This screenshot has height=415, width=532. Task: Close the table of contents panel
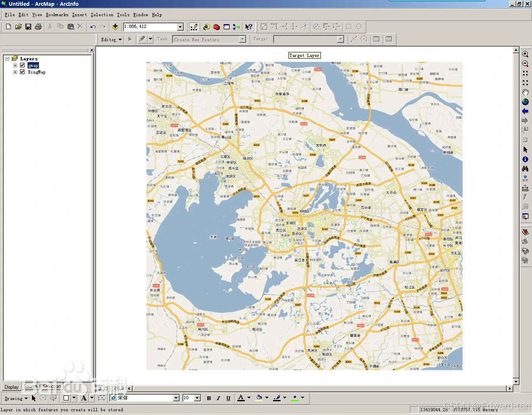[92, 50]
